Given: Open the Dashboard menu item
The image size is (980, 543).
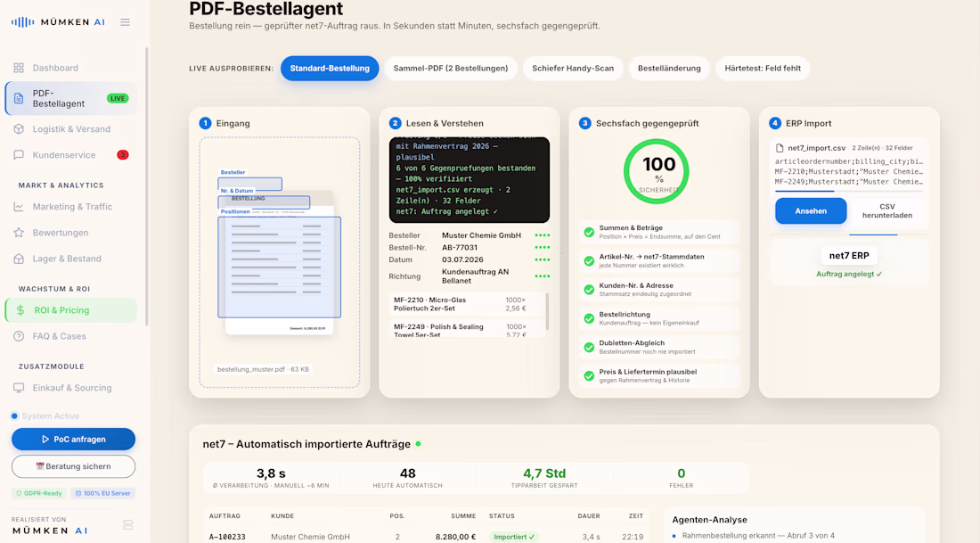Looking at the screenshot, I should click(x=70, y=68).
